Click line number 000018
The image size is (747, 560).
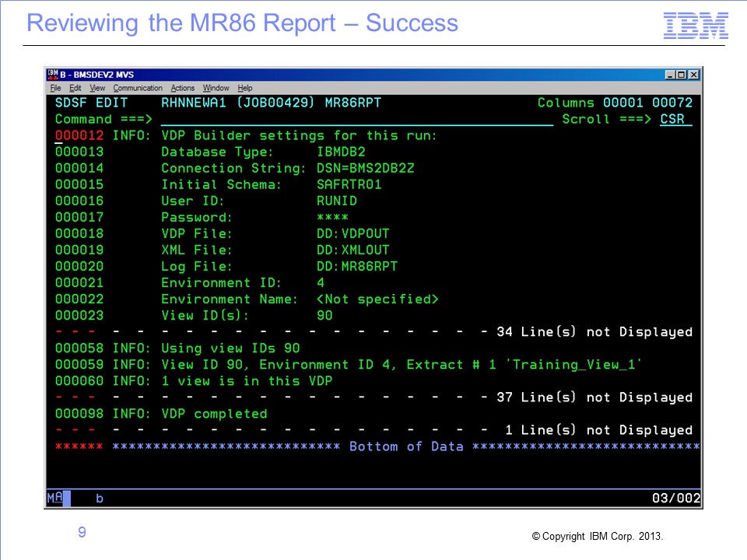pyautogui.click(x=79, y=234)
